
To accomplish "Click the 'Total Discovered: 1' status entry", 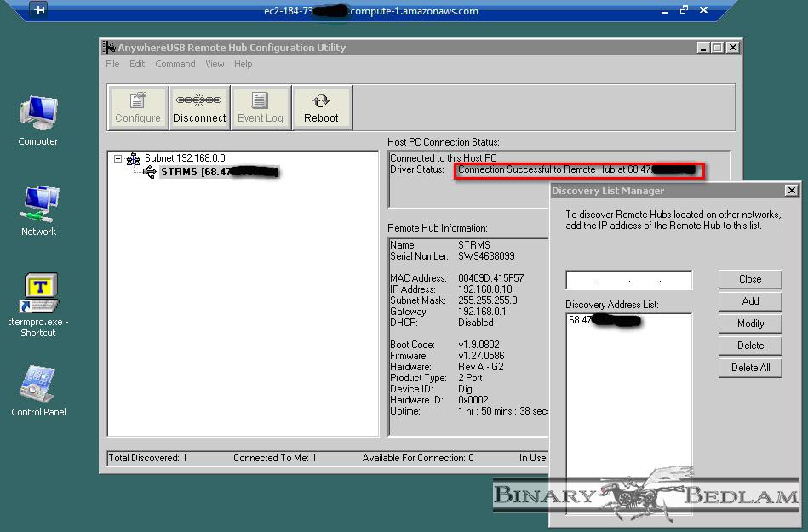I will (x=147, y=458).
